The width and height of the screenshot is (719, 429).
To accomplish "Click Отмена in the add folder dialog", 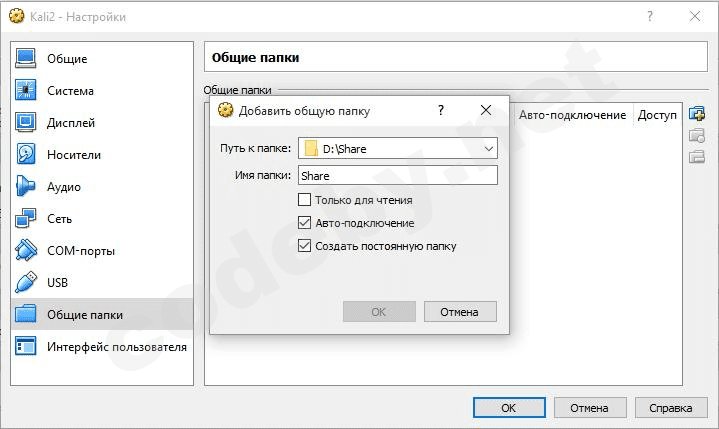I will 460,312.
